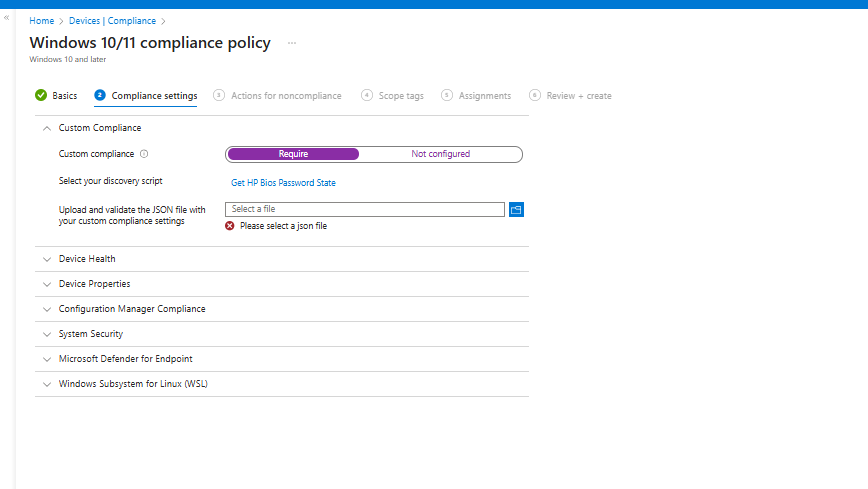Image resolution: width=868 pixels, height=489 pixels.
Task: Navigate to Home breadcrumb link
Action: 41,21
